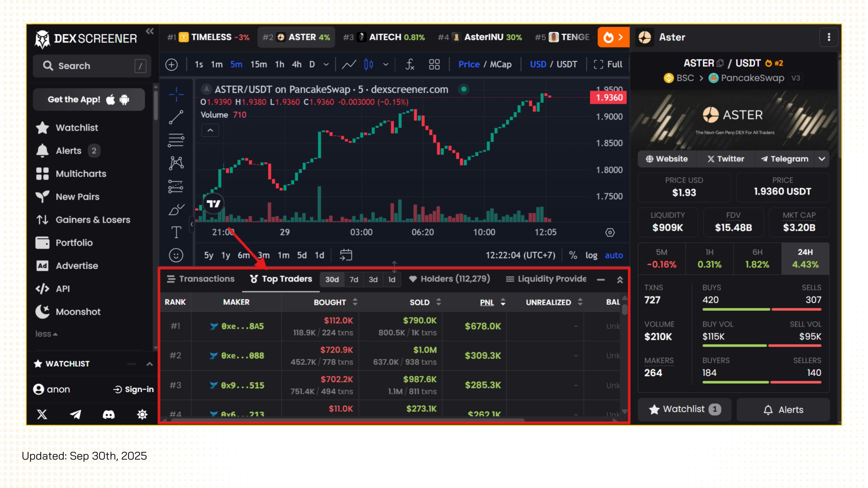The width and height of the screenshot is (868, 488).
Task: Select the trend line drawing tool
Action: [x=176, y=117]
